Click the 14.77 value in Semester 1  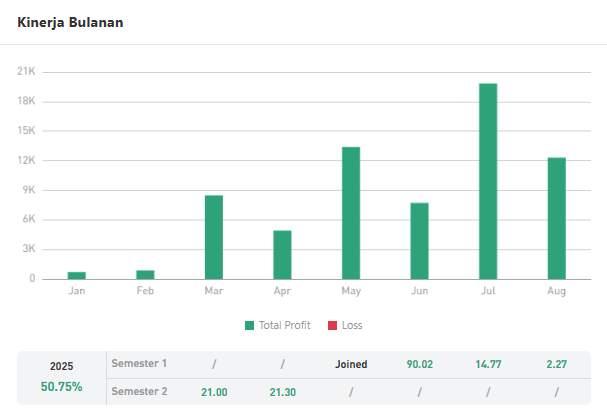click(x=488, y=364)
